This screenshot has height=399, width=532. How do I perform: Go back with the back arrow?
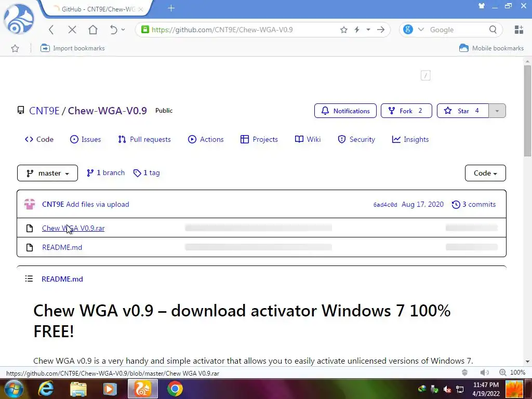coord(51,30)
